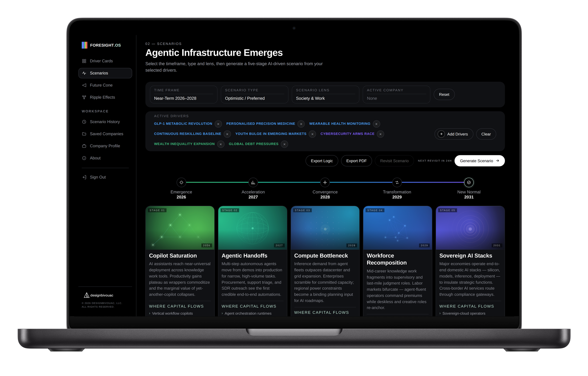Click the Add Drivers plus button
588x376 pixels.
click(x=454, y=134)
